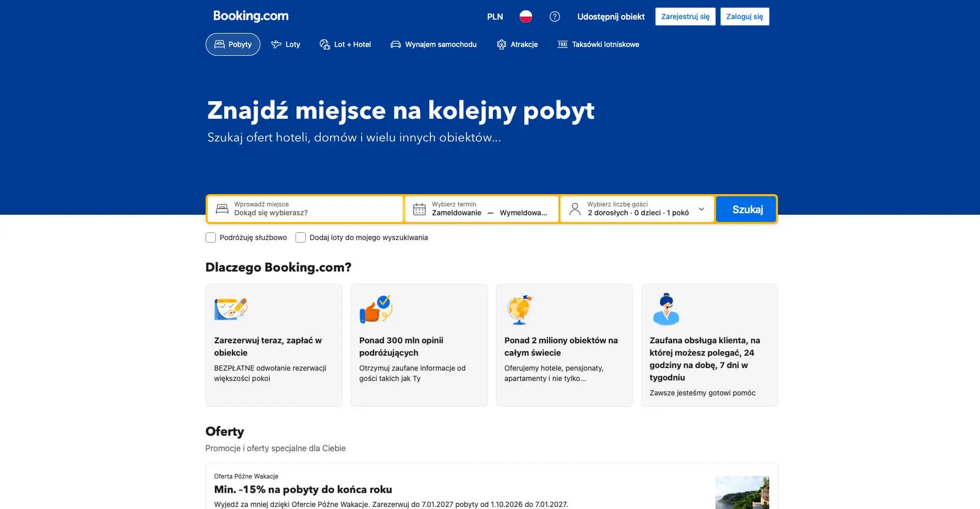
Task: Click the Oferty section heading
Action: tap(225, 431)
